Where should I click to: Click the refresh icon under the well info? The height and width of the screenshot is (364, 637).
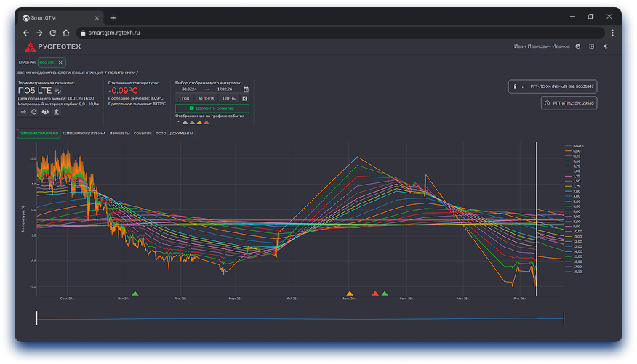click(x=34, y=112)
